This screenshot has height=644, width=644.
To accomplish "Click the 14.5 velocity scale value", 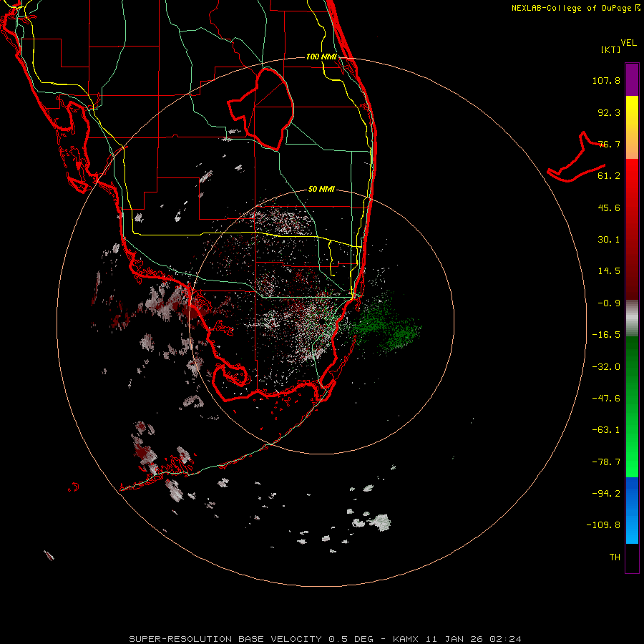I will pyautogui.click(x=609, y=271).
